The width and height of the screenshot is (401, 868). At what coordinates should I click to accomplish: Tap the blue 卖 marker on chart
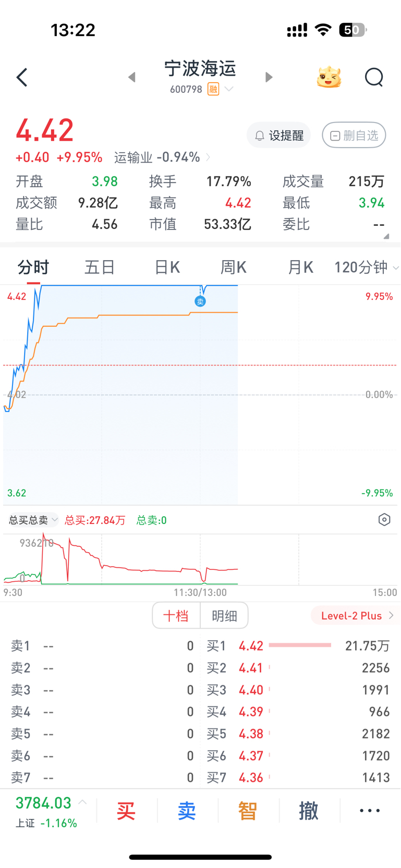click(x=200, y=301)
